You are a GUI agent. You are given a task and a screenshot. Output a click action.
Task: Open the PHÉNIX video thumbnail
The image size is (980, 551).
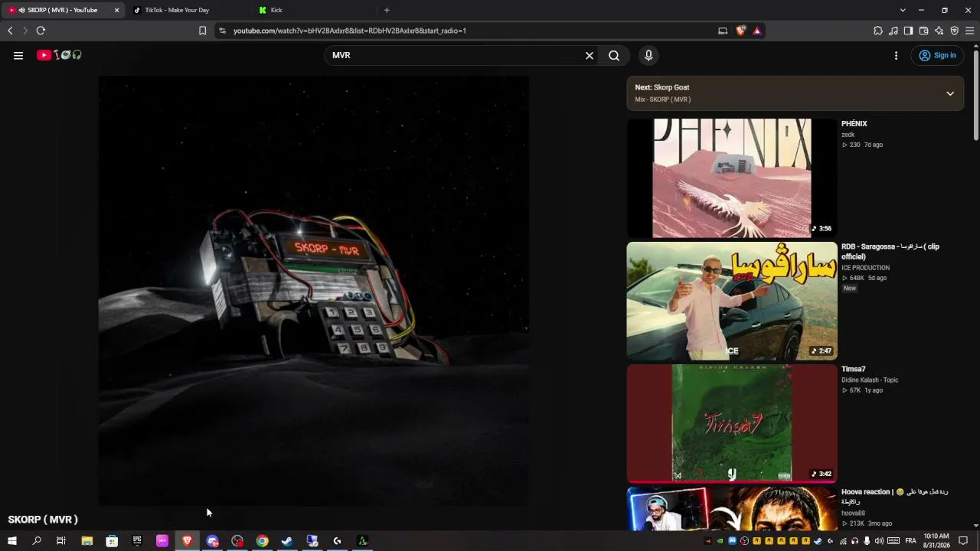[732, 178]
